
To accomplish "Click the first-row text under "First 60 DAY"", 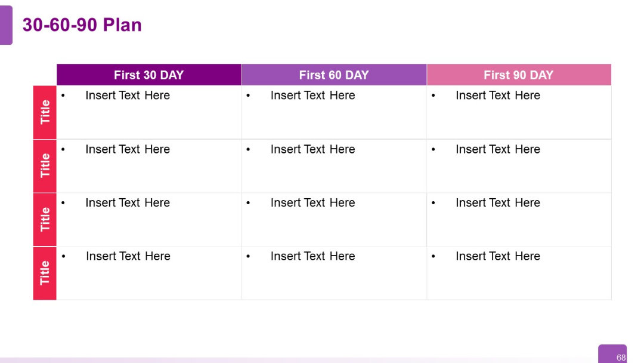I will [312, 96].
